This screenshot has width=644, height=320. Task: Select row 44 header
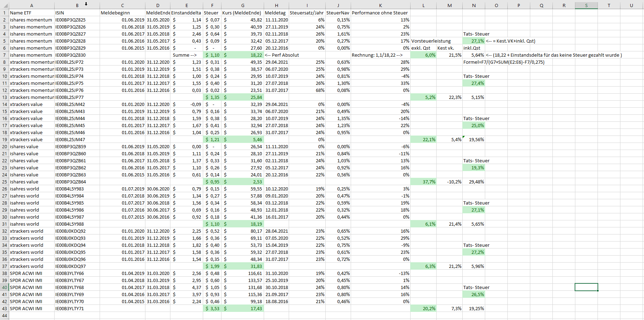coord(5,315)
